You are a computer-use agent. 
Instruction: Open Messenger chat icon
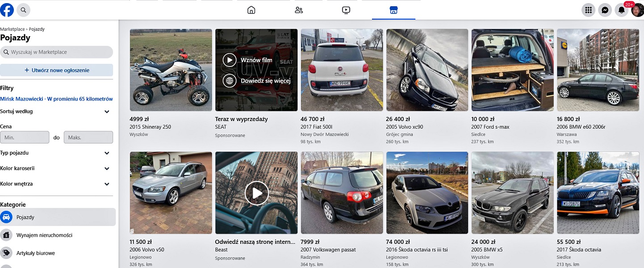[x=605, y=10]
